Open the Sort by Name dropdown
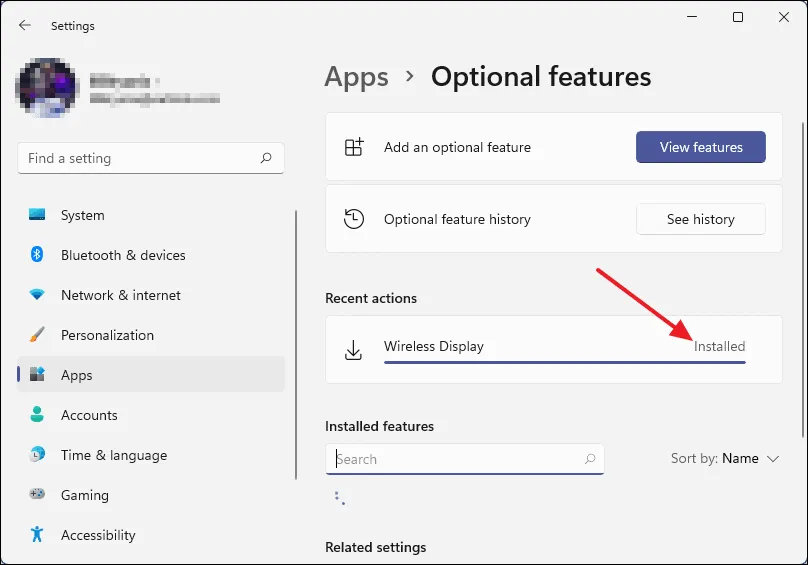This screenshot has height=565, width=808. point(725,459)
